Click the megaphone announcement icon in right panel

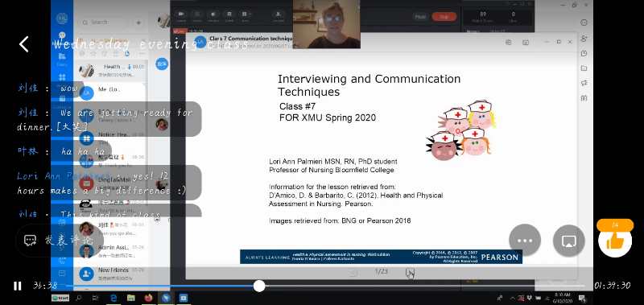pos(584,83)
